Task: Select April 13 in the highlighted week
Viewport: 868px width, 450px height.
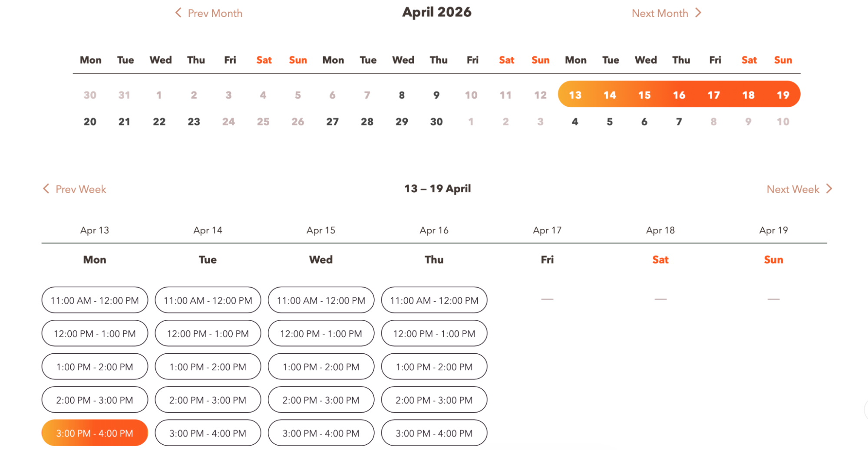Action: pos(575,95)
